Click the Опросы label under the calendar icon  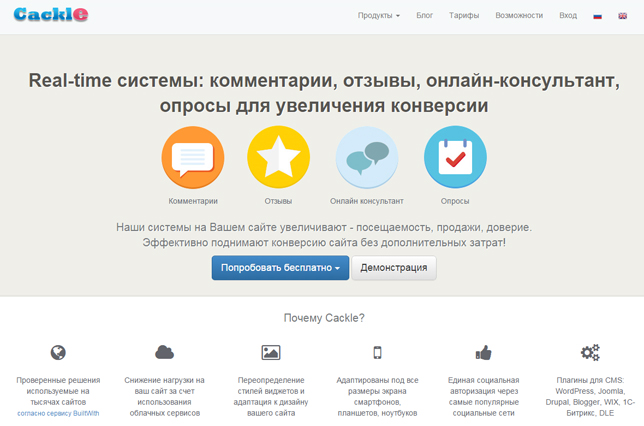point(455,201)
